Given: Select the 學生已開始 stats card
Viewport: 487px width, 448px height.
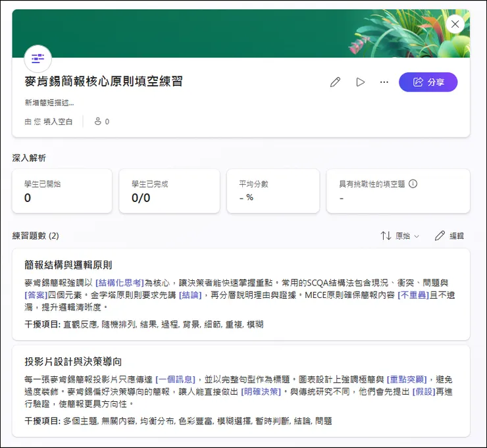Looking at the screenshot, I should (62, 191).
